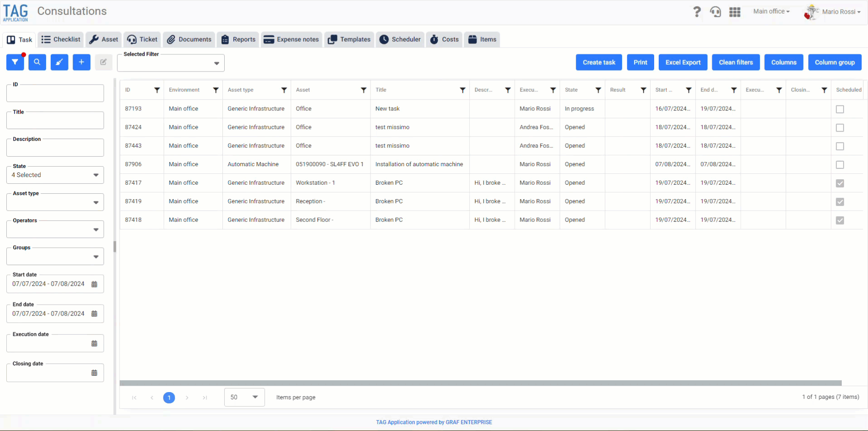
Task: Click the blue filter funnel button
Action: point(15,62)
